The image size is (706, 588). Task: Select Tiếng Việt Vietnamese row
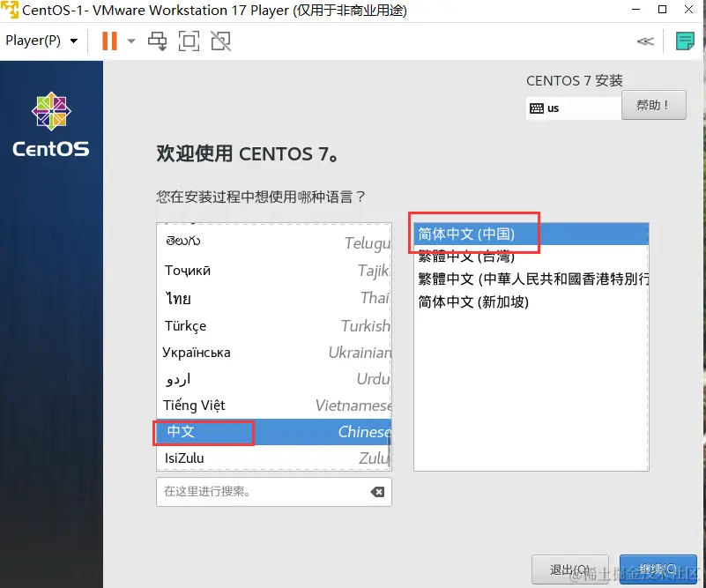[274, 406]
